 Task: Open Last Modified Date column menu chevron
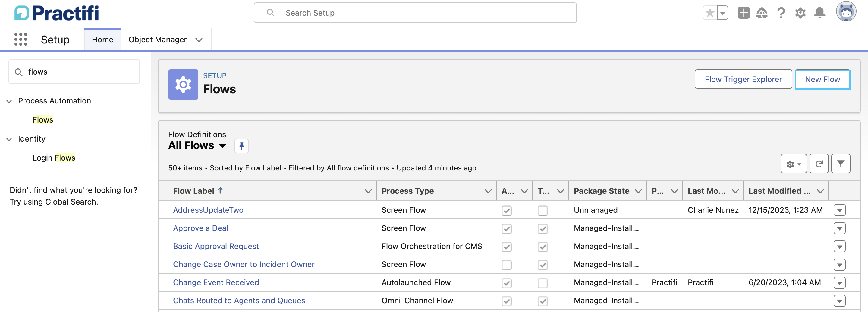pyautogui.click(x=820, y=191)
